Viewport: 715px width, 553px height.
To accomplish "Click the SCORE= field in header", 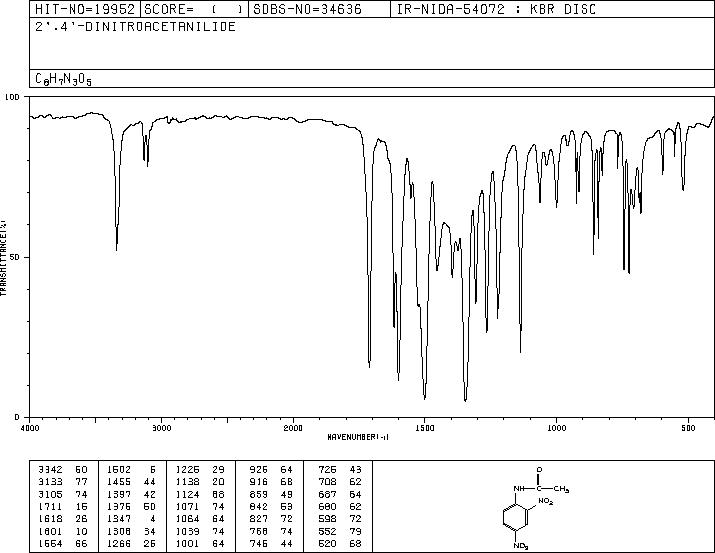I will (194, 9).
